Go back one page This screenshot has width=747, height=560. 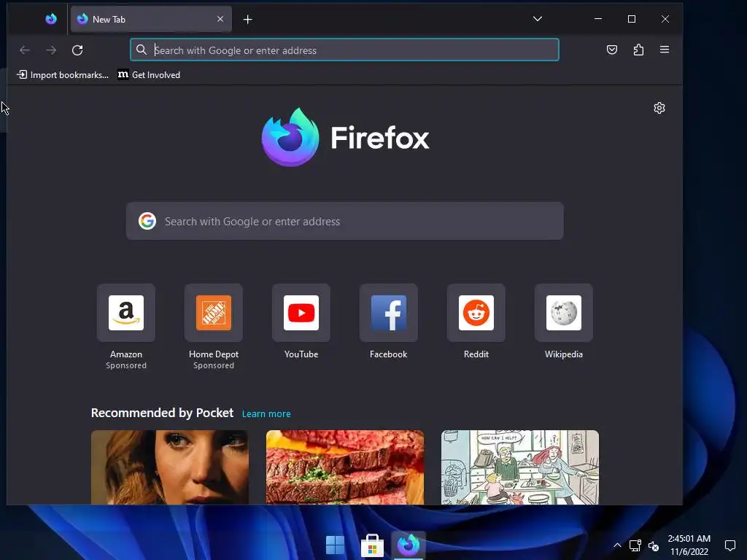25,50
